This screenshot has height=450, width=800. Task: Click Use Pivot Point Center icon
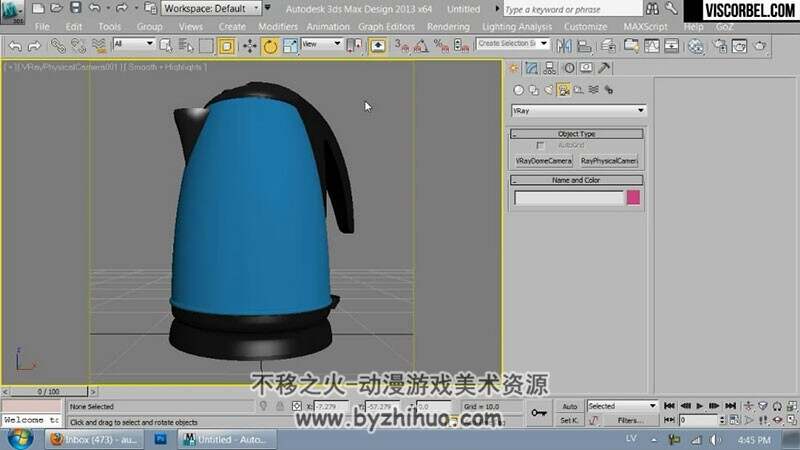click(x=354, y=46)
